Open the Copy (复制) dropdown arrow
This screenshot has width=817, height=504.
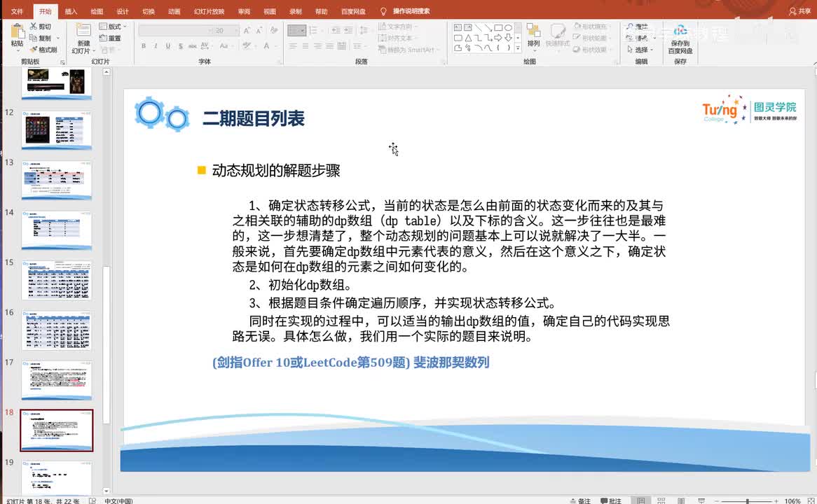click(x=58, y=38)
